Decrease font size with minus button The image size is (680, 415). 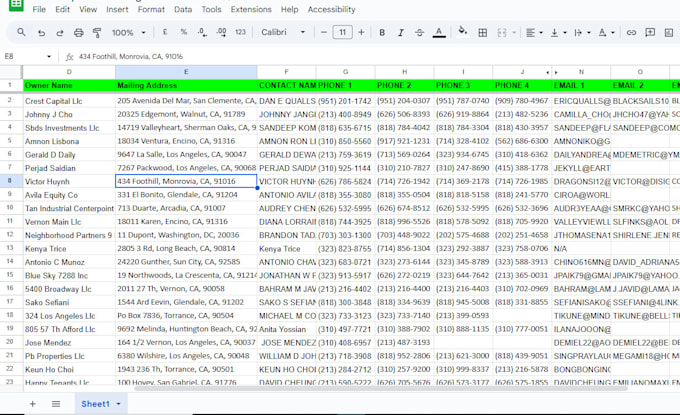(324, 32)
